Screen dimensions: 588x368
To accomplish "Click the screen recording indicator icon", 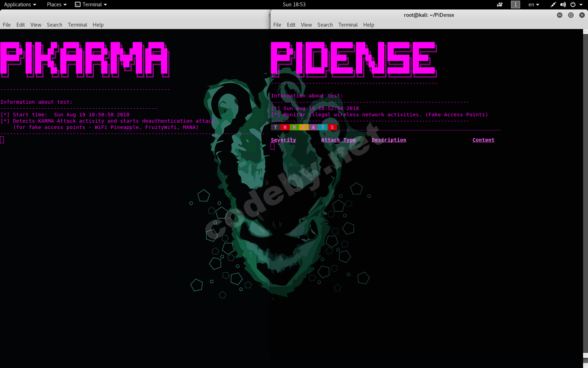I will tap(500, 5).
